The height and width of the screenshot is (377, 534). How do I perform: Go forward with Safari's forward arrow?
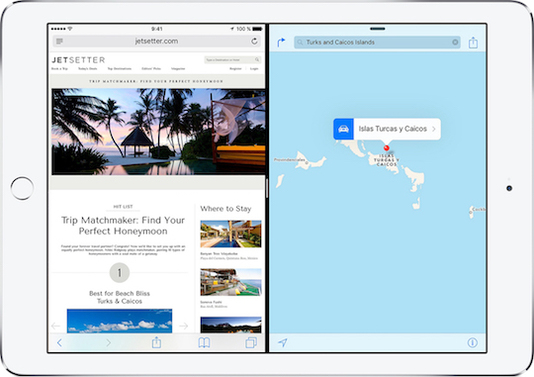[x=108, y=343]
